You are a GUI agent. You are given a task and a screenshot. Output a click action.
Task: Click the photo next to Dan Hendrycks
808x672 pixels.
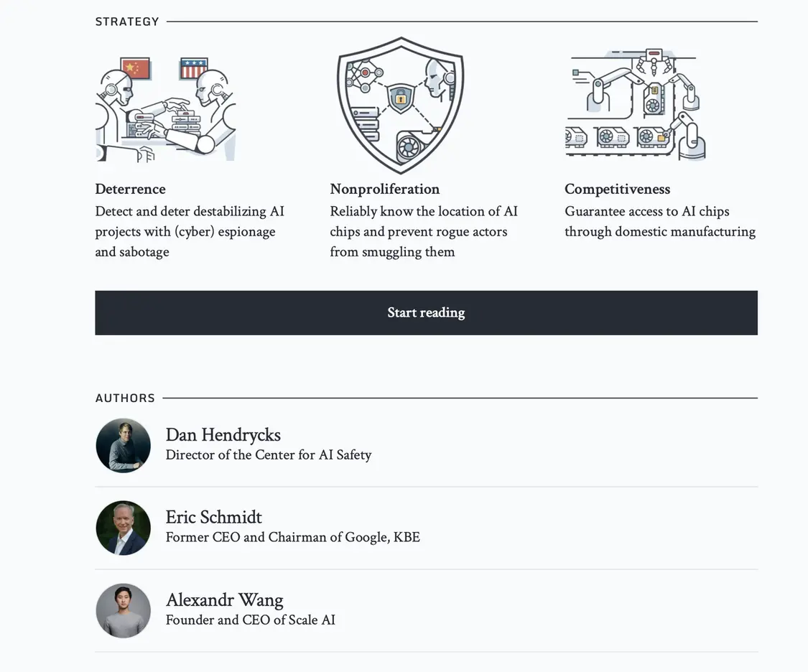pyautogui.click(x=123, y=445)
